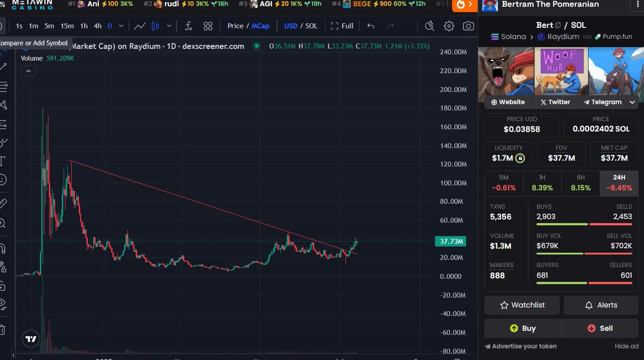The image size is (644, 360).
Task: Open the emoji icons tool
Action: (3, 179)
